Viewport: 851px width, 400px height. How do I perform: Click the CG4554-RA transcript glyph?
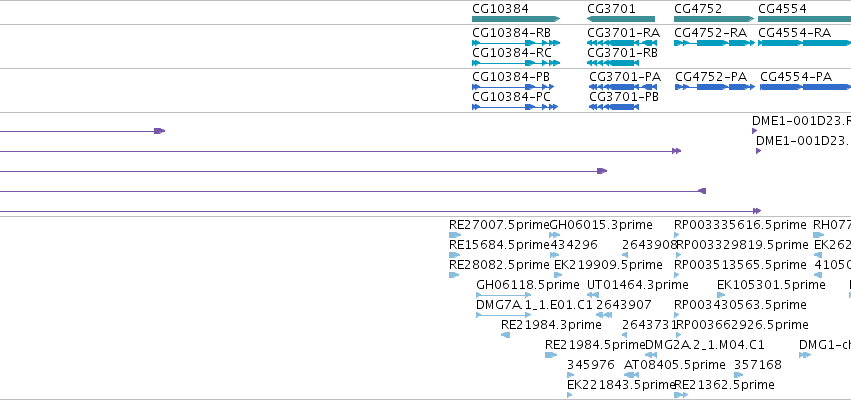(804, 42)
